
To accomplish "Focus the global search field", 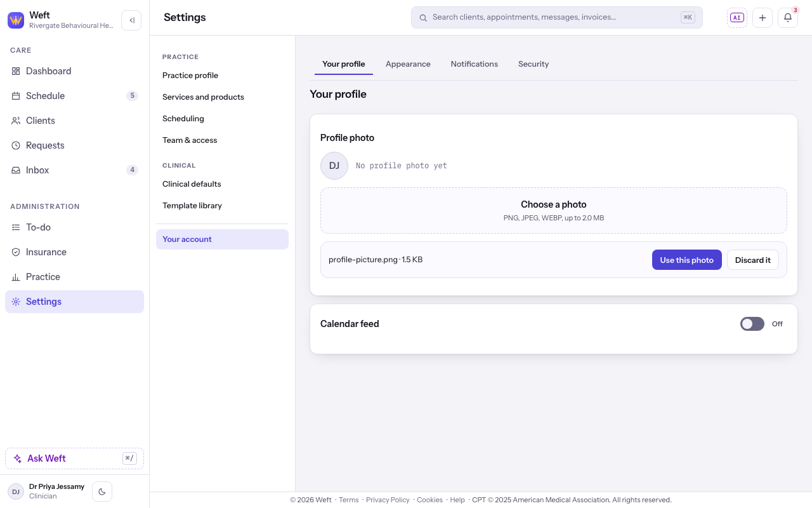I will 556,18.
